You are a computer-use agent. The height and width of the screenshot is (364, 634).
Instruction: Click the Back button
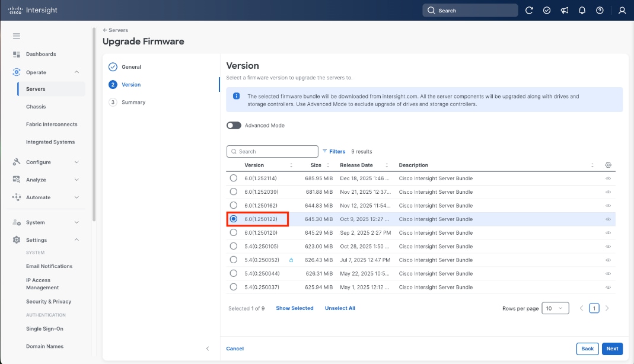tap(588, 349)
